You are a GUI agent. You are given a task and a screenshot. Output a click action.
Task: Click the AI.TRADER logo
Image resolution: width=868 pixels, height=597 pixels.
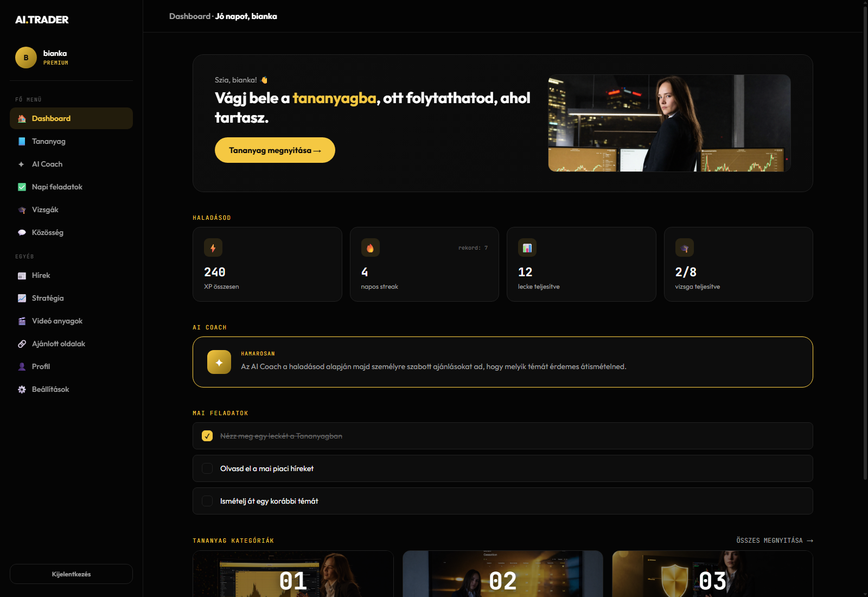pyautogui.click(x=42, y=20)
